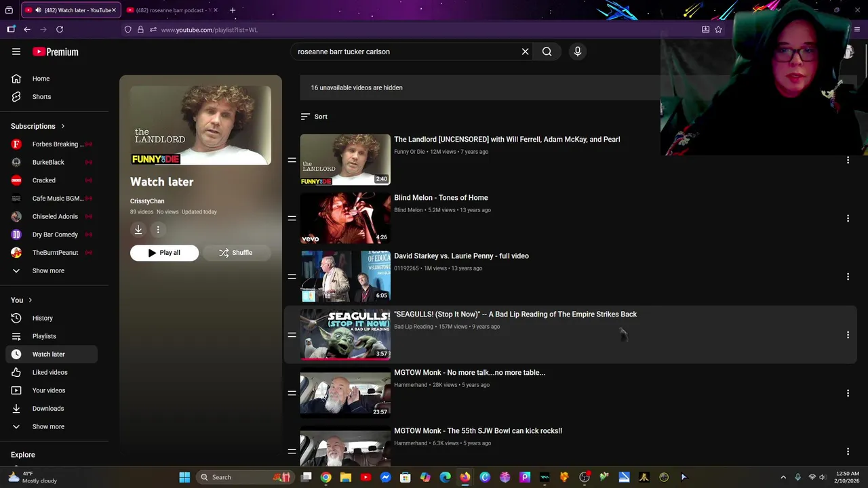Start voice search with microphone
Screen dimensions: 868x488
coord(578,52)
